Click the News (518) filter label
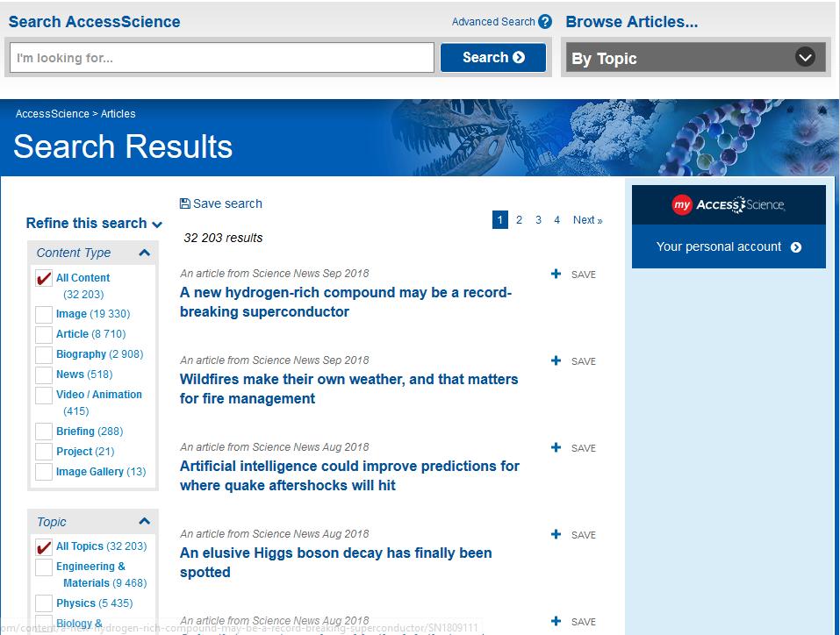 point(84,375)
